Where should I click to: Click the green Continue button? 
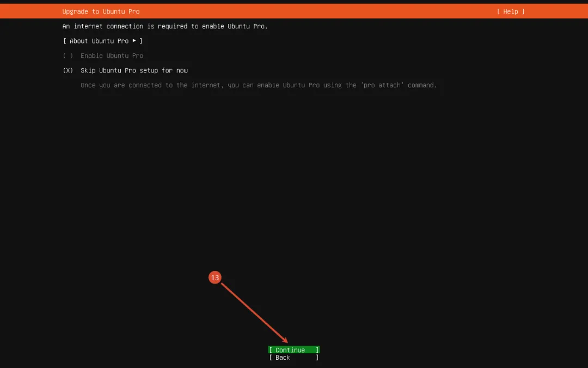[294, 350]
